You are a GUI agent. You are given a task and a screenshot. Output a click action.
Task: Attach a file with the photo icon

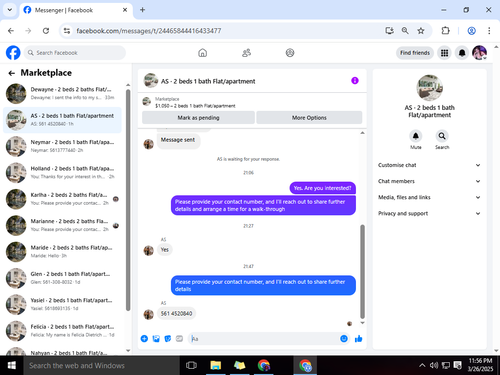point(156,339)
